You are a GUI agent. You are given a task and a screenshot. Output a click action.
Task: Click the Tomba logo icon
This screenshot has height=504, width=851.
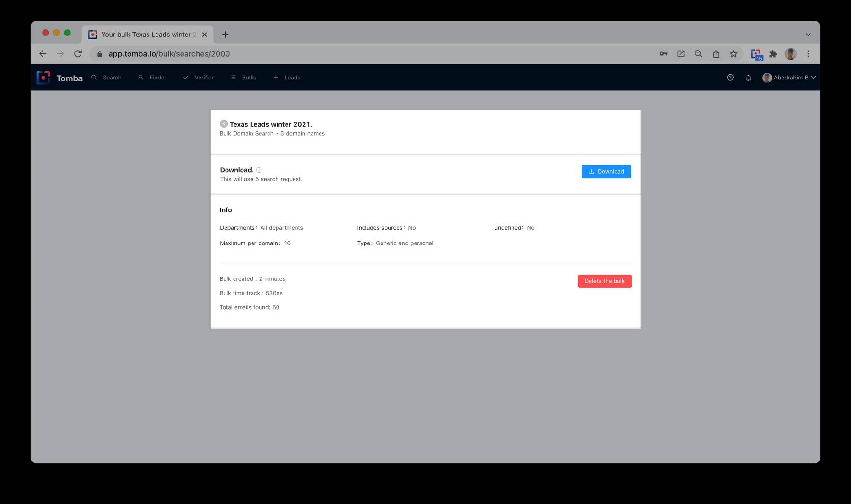(x=43, y=78)
